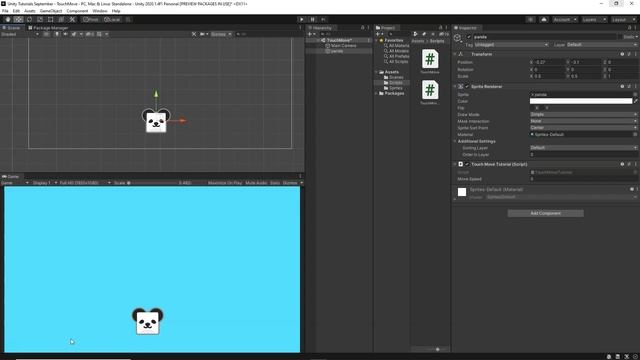Select the Hand tool in the toolbar
This screenshot has height=360, width=640.
[x=8, y=20]
